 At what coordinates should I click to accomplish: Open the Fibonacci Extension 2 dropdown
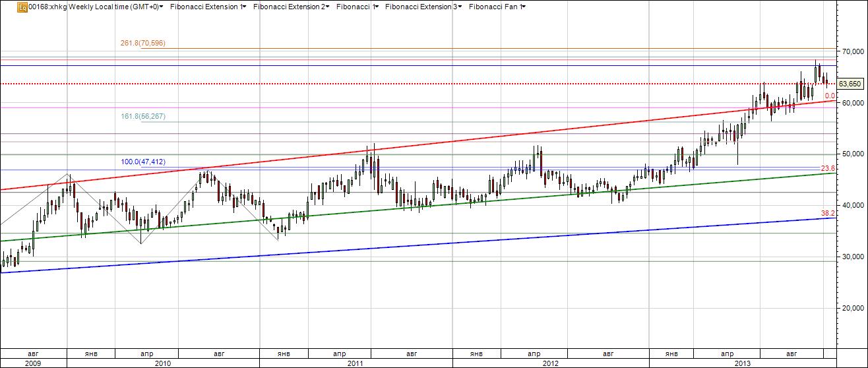coord(292,7)
